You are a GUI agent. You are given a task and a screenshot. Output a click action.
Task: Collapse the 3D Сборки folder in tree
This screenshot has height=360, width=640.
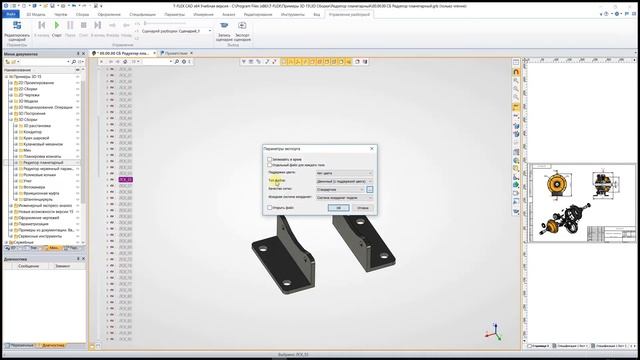[11, 120]
